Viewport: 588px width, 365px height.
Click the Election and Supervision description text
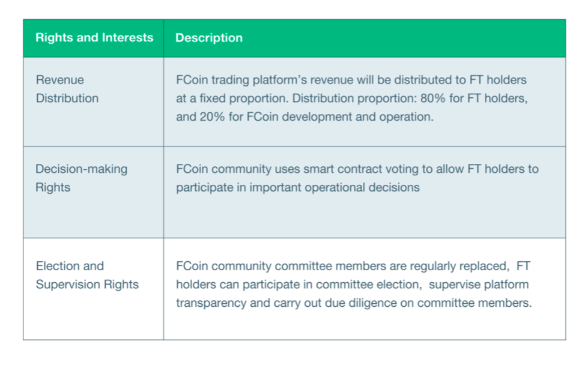[x=354, y=285]
